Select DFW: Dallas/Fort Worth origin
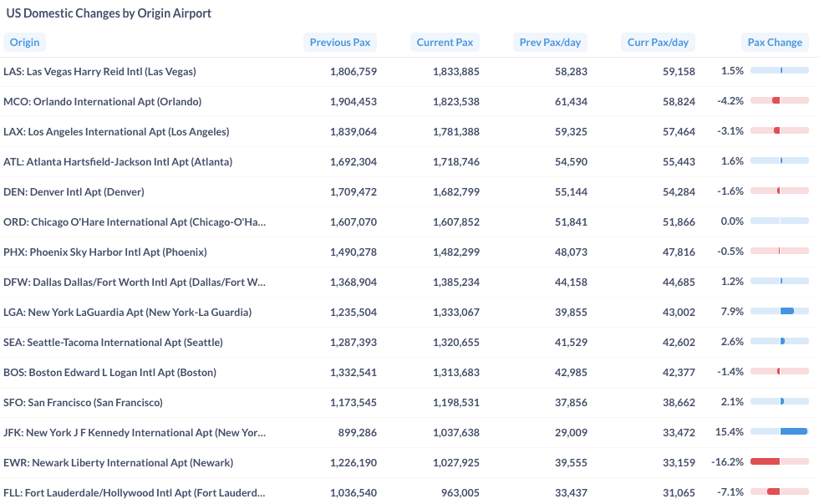 click(135, 282)
